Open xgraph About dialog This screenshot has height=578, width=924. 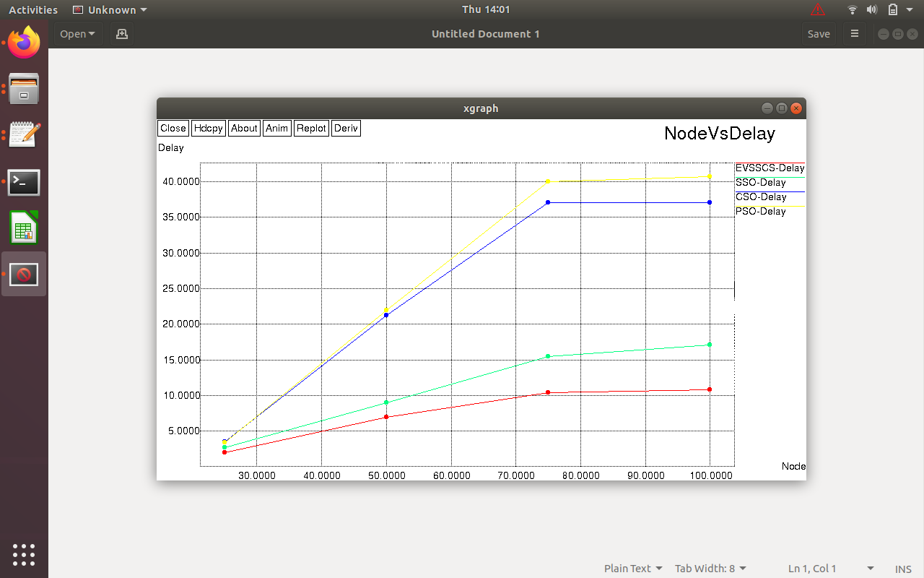point(244,128)
